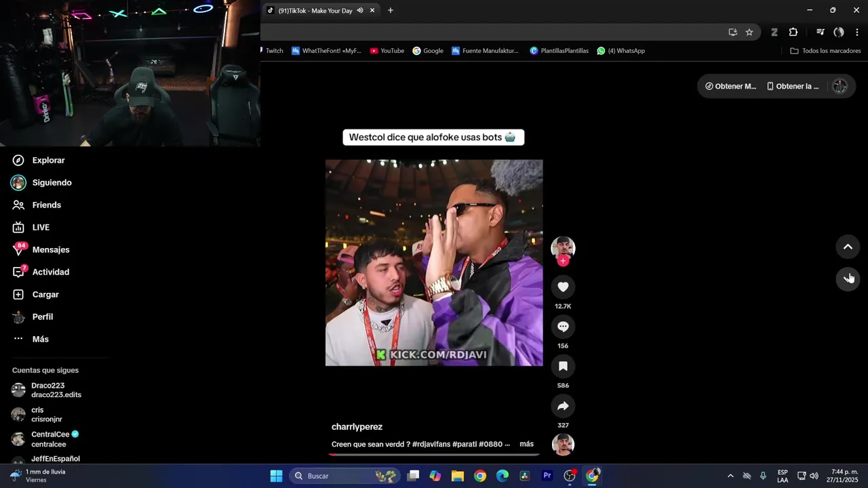Open comments via the speech bubble icon
This screenshot has width=868, height=488.
(x=563, y=327)
